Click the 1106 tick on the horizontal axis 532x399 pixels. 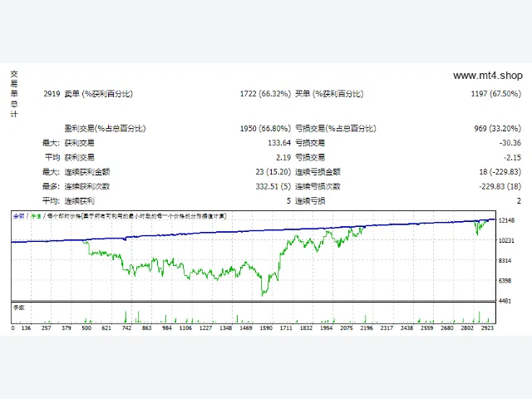185,328
